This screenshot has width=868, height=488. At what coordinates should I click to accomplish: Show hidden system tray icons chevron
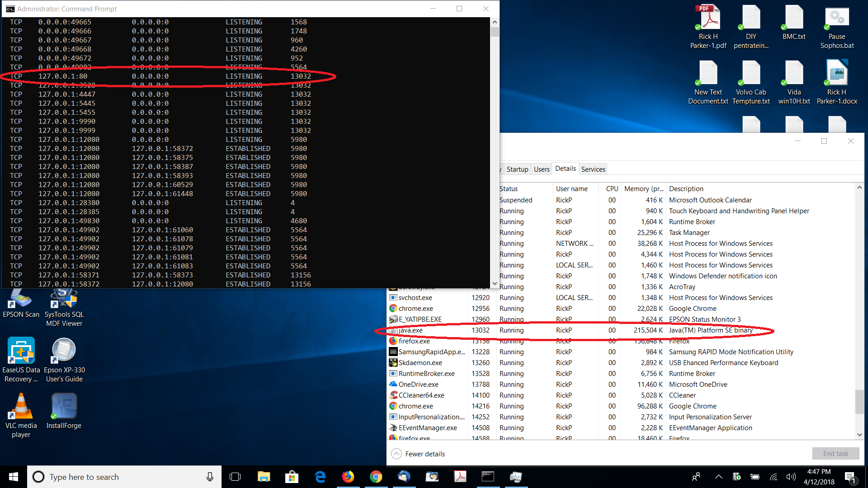coord(718,477)
